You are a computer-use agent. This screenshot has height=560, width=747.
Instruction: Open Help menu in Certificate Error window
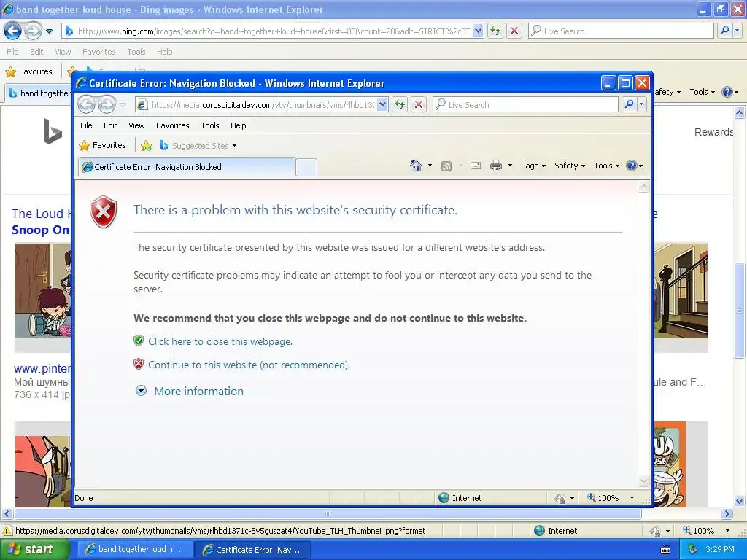(239, 125)
